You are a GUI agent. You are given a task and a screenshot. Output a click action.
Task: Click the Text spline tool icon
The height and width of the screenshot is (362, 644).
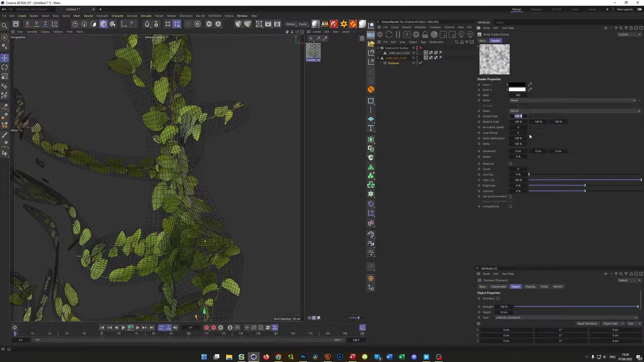(371, 128)
